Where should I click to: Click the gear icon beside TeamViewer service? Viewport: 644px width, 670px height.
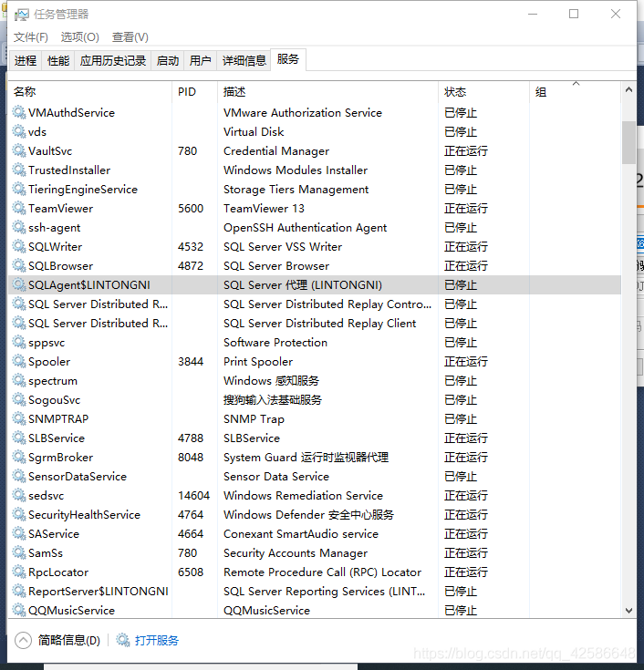pyautogui.click(x=19, y=209)
